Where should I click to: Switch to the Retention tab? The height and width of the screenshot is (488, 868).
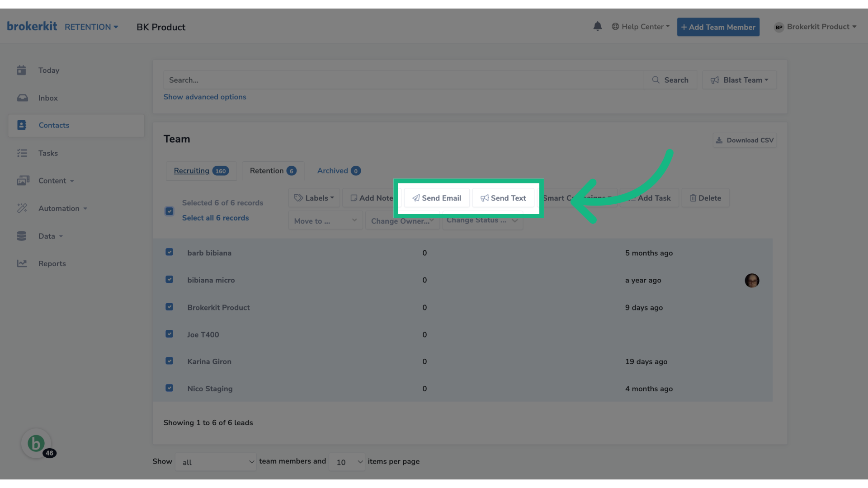(x=273, y=171)
